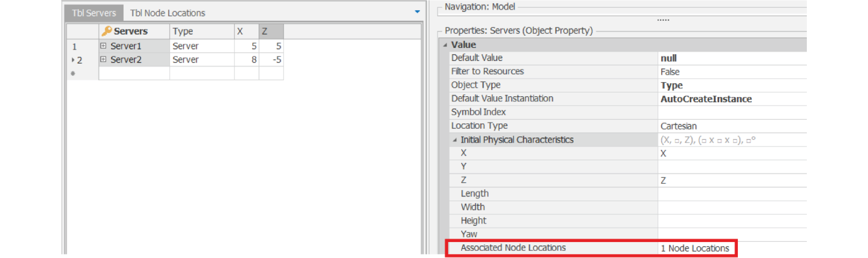Open the table tabs dropdown arrow

pos(417,12)
